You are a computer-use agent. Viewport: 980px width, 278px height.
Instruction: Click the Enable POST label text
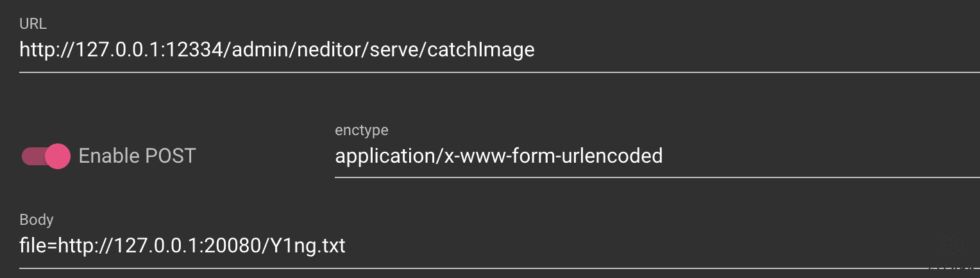pyautogui.click(x=137, y=156)
